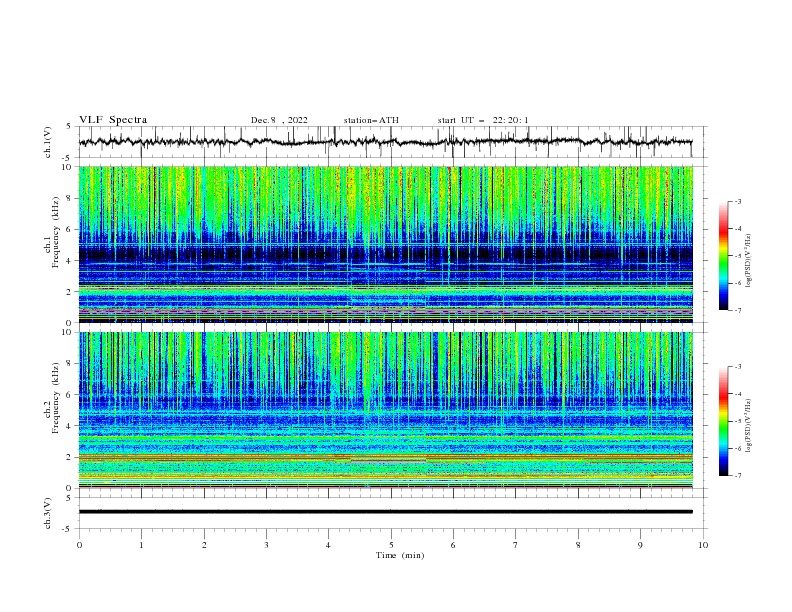This screenshot has width=792, height=612.
Task: Click the ch.1 PSD color scale bar
Action: (x=723, y=256)
